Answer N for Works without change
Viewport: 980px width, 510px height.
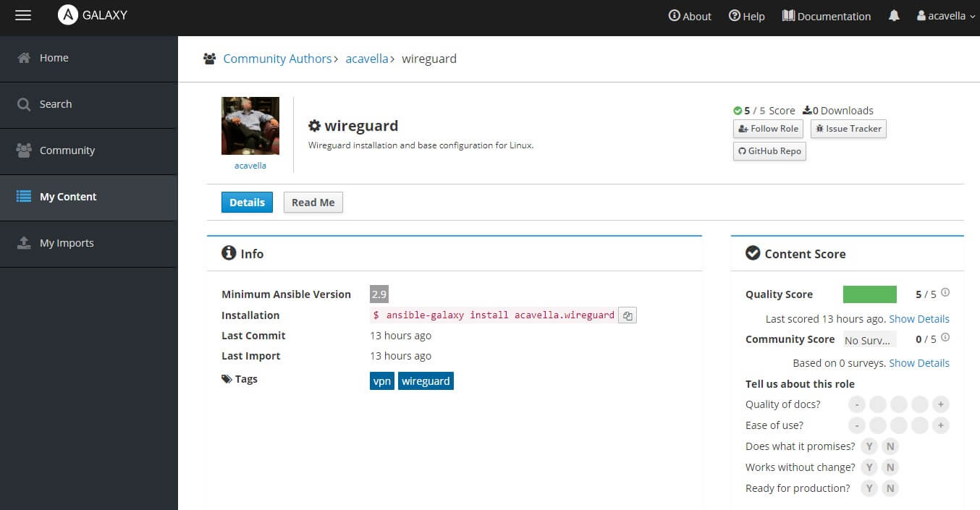pyautogui.click(x=890, y=467)
